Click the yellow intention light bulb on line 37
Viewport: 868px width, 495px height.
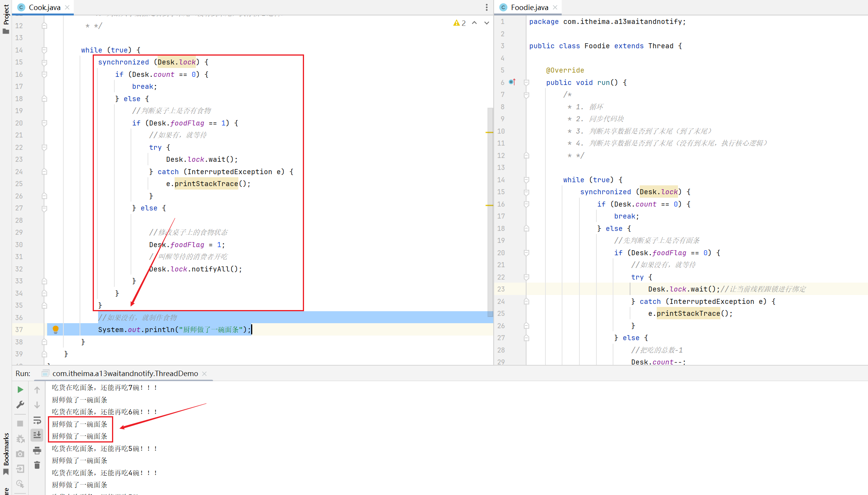tap(55, 329)
